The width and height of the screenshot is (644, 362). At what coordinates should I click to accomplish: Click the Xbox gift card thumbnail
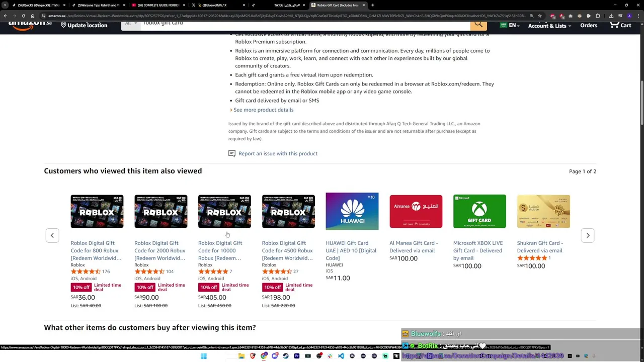pos(479,211)
